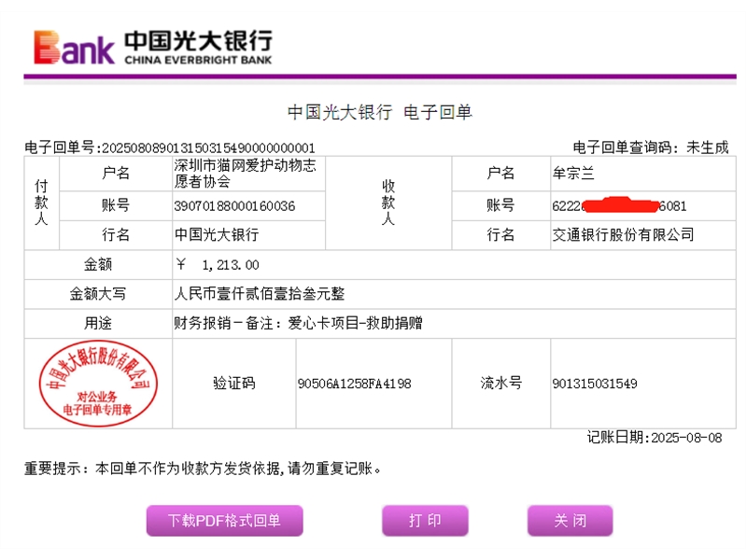
Task: Click the 金额大写 label cell
Action: [x=98, y=294]
